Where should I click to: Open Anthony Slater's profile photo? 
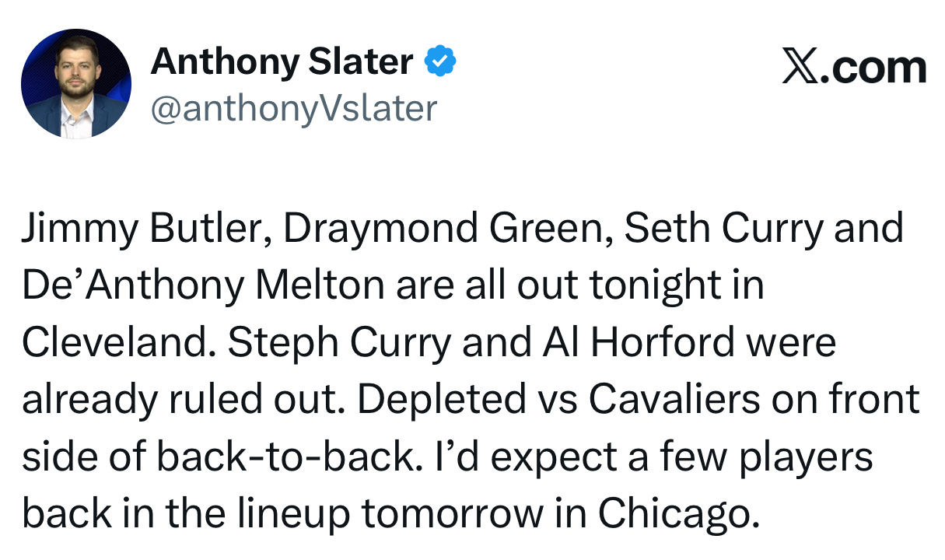[x=75, y=84]
